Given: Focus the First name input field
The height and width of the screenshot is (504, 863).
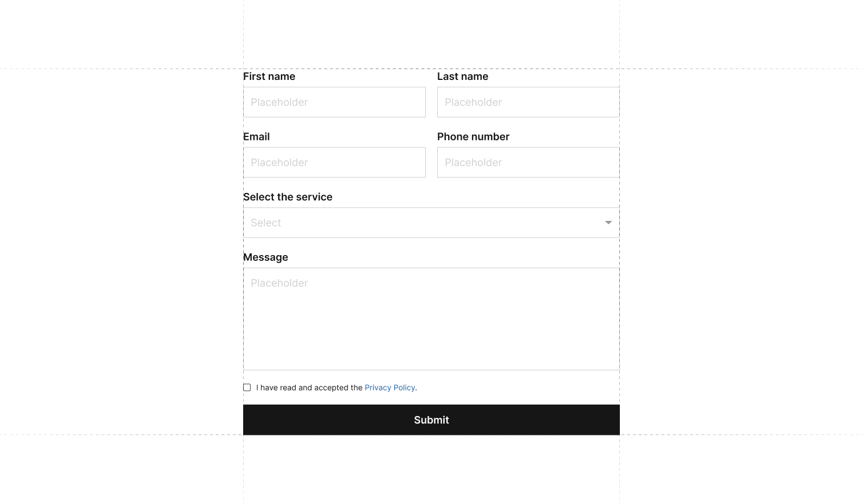Looking at the screenshot, I should click(x=334, y=102).
